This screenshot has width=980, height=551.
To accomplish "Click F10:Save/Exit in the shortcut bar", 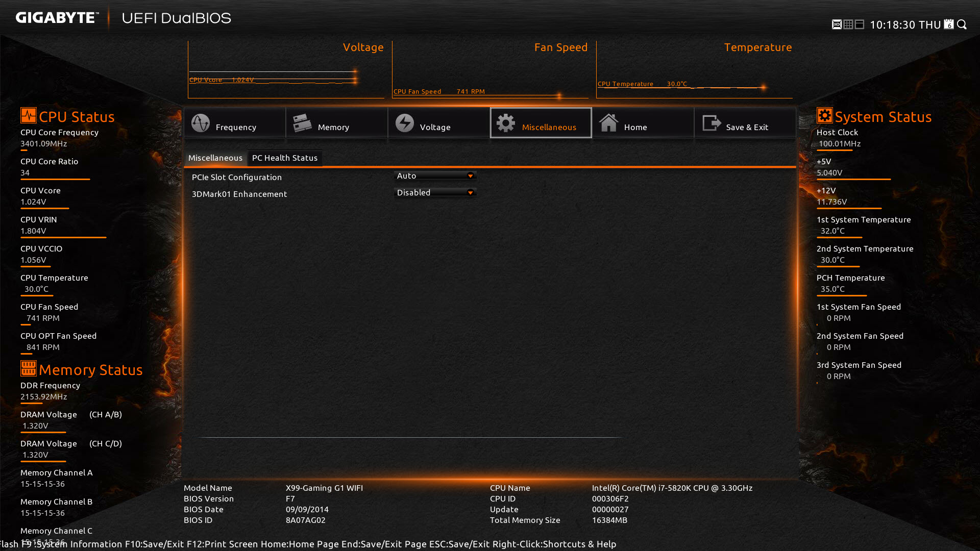I will point(154,544).
